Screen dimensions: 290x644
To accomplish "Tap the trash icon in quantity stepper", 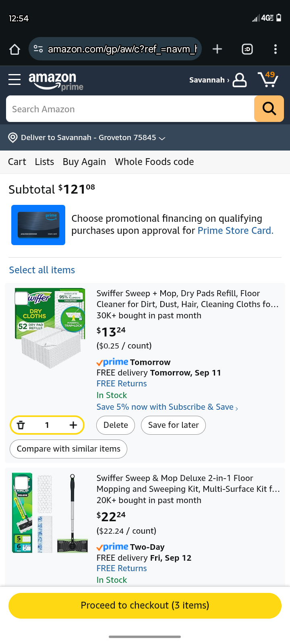I will tap(21, 425).
